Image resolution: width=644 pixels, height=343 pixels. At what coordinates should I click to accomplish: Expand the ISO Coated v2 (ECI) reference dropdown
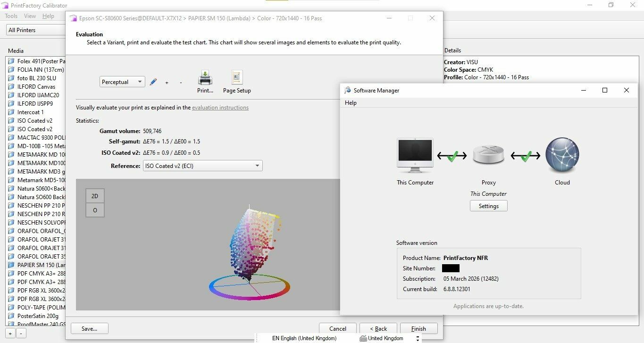click(x=202, y=166)
